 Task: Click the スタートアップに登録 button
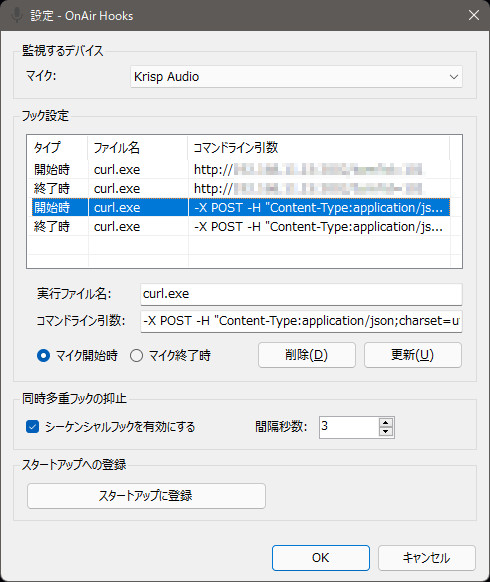click(146, 496)
